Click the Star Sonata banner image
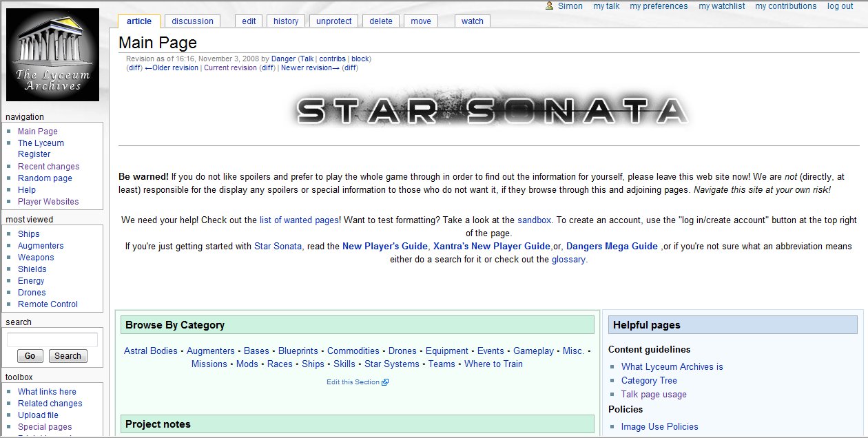Image resolution: width=868 pixels, height=438 pixels. pos(493,110)
